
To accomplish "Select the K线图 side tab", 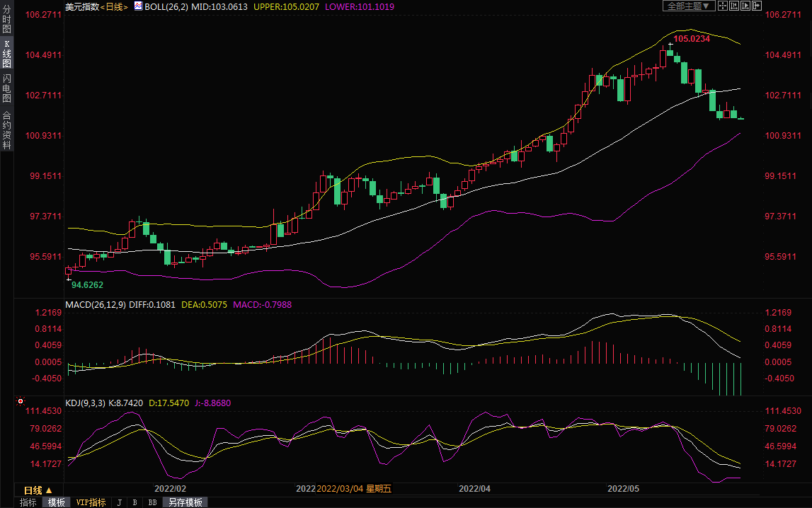I will (6, 54).
